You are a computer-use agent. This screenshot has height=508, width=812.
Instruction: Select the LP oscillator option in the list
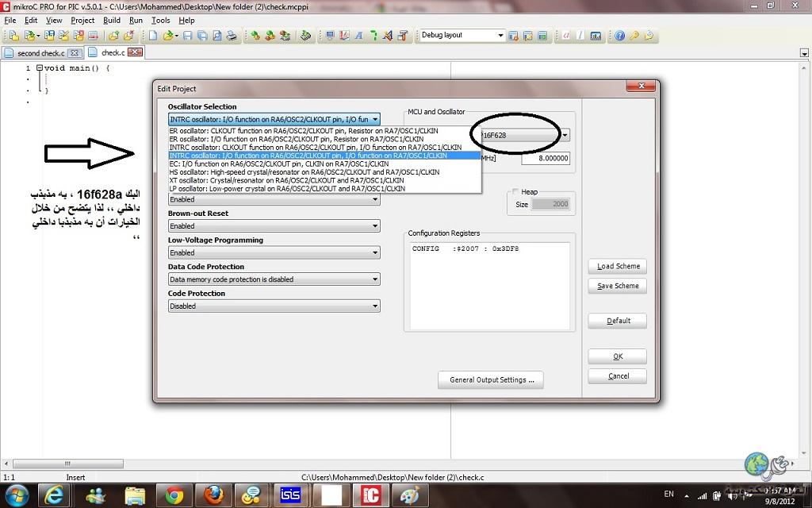point(324,189)
